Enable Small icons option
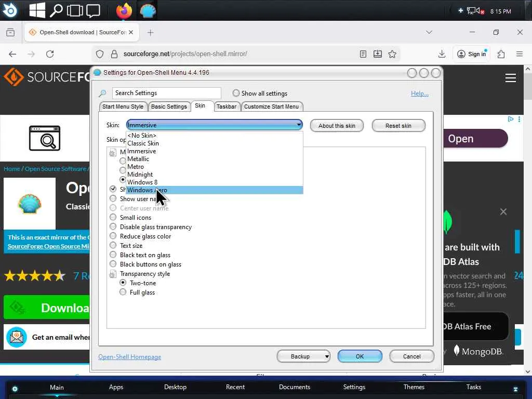Image resolution: width=532 pixels, height=399 pixels. point(113,217)
